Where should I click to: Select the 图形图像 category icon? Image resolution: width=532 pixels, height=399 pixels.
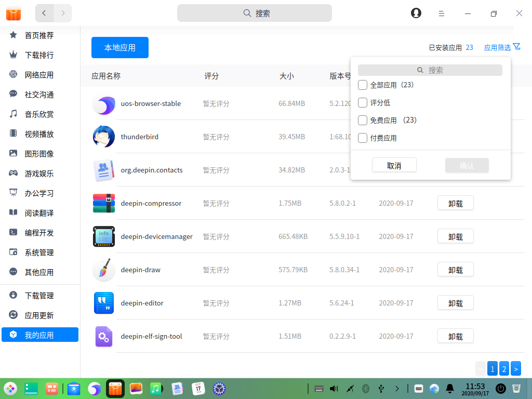(13, 153)
